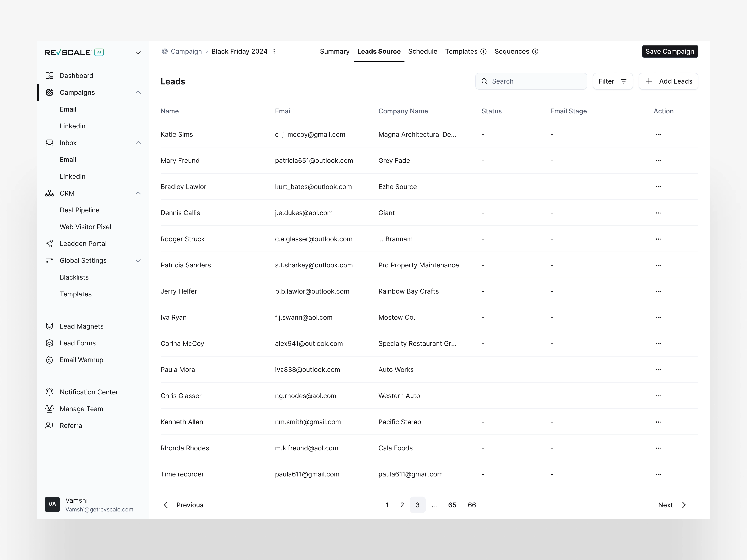The width and height of the screenshot is (747, 560).
Task: Open Email under Inbox
Action: click(68, 160)
